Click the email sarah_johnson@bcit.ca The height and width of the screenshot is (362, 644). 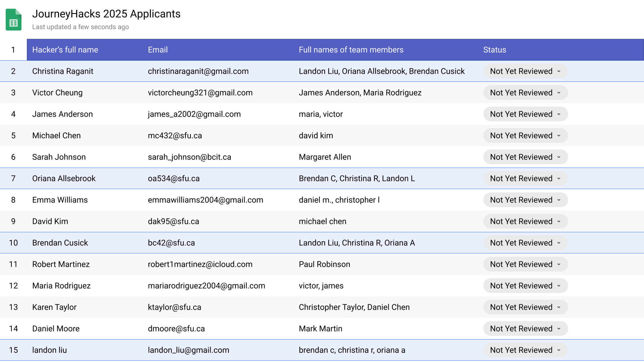[190, 157]
